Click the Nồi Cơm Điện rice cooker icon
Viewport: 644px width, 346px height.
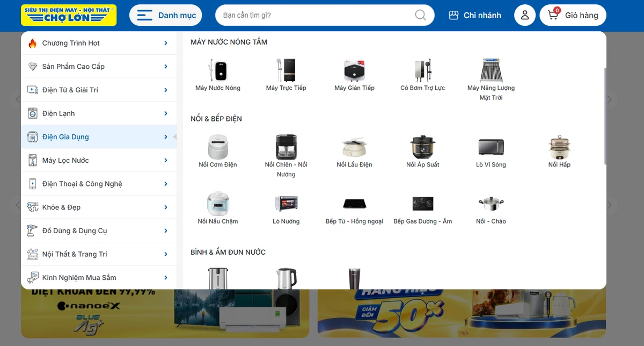[x=218, y=147]
